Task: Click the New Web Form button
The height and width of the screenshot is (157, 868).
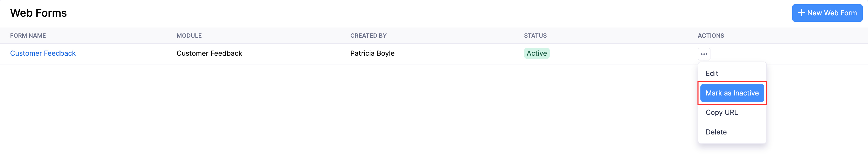Action: (x=827, y=13)
